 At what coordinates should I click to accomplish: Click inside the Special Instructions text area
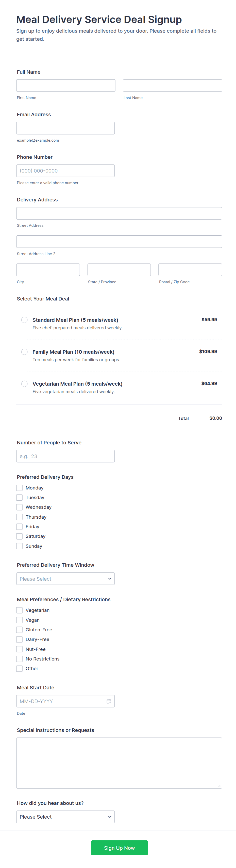click(119, 763)
